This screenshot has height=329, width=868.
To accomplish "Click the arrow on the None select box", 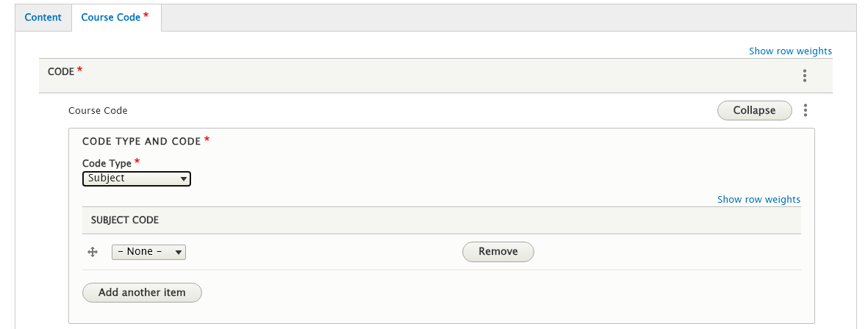I will (177, 252).
